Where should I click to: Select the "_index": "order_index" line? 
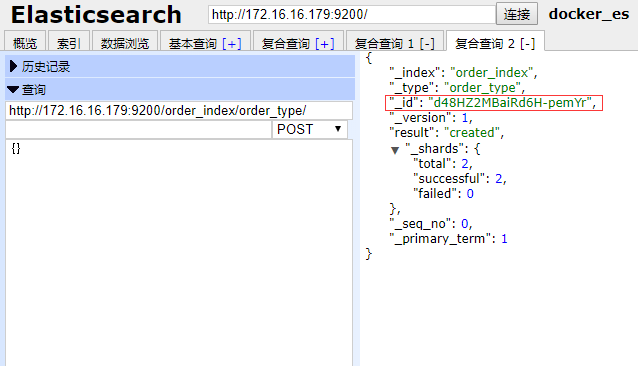point(463,73)
